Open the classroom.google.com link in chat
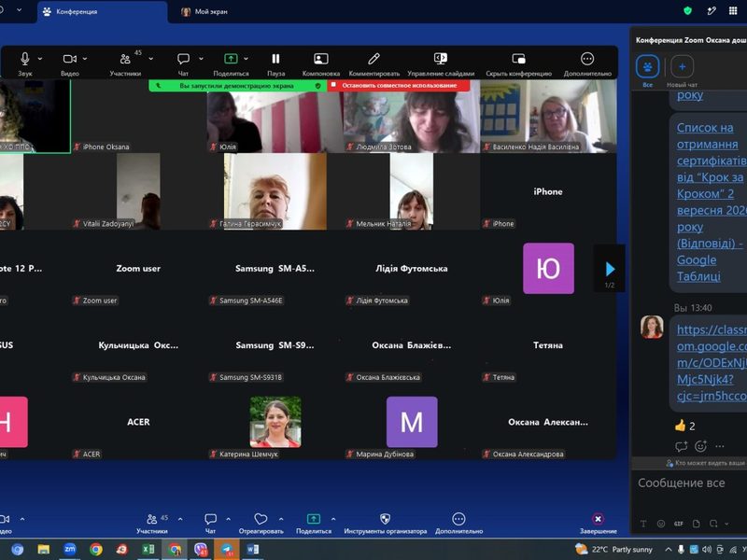The width and height of the screenshot is (747, 560). (x=712, y=363)
